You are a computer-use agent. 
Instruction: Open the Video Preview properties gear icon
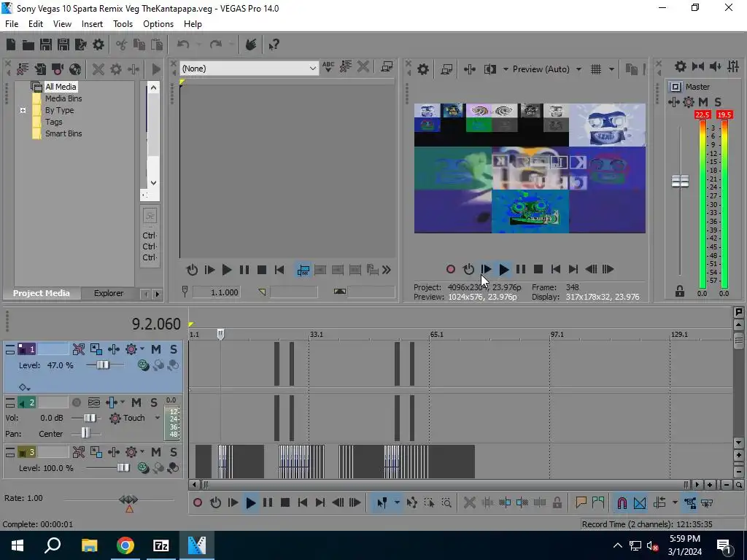coord(422,69)
